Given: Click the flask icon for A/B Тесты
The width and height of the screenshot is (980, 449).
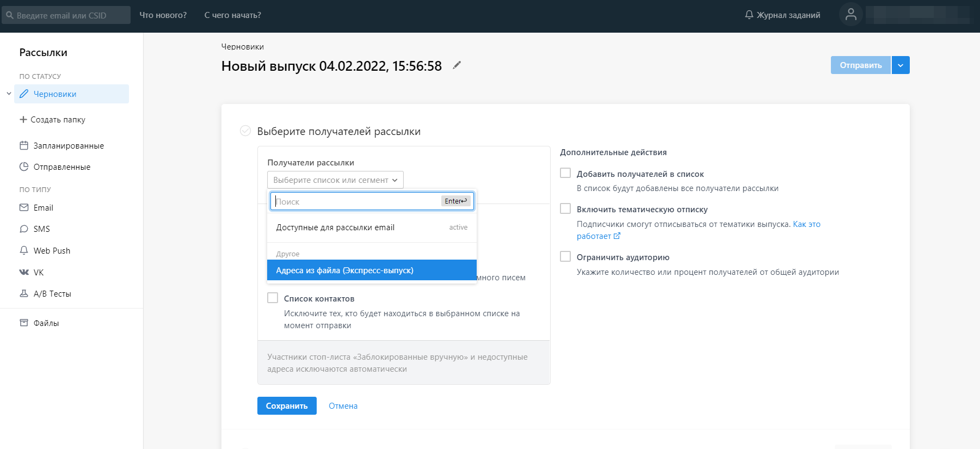Looking at the screenshot, I should click(x=24, y=293).
